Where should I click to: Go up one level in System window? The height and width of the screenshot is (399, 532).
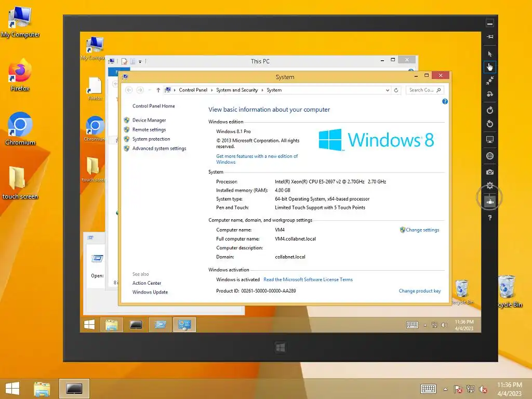point(158,90)
